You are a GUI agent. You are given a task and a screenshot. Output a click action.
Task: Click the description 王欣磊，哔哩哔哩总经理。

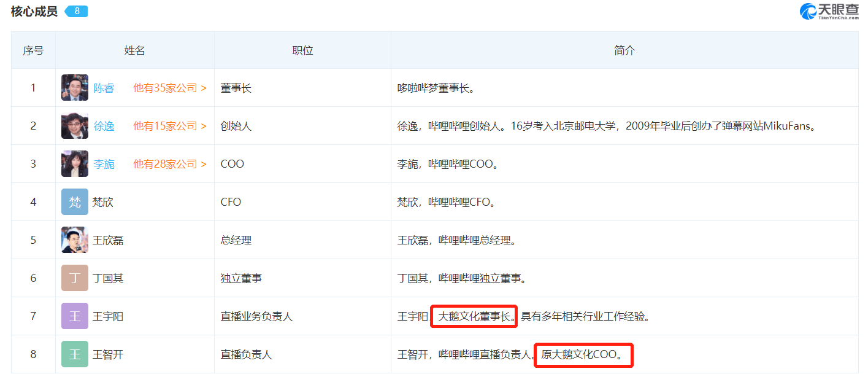click(457, 240)
